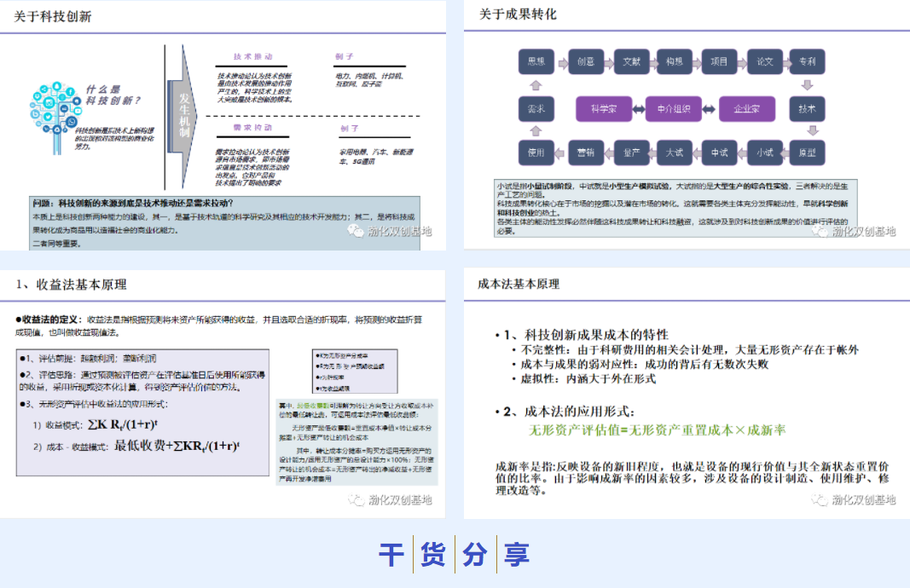Click the 中介组织 box
Screen dimensions: 910x588
point(674,109)
